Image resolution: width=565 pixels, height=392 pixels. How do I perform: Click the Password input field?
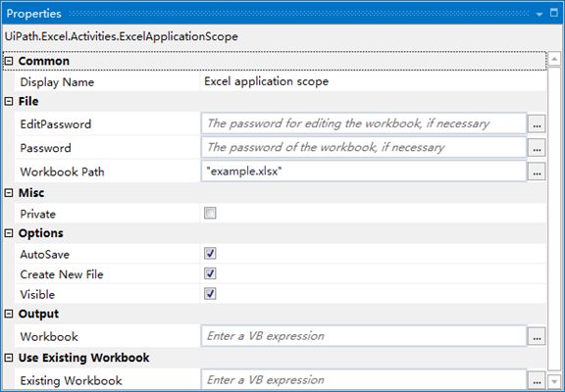coord(364,147)
